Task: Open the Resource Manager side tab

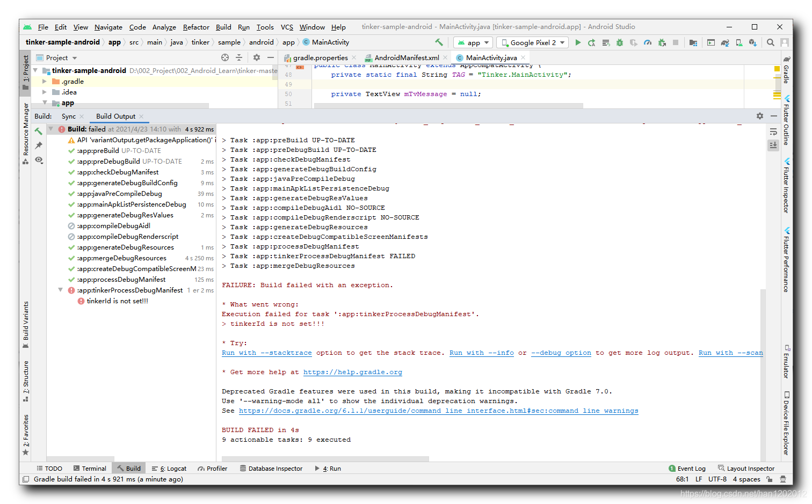Action: coord(25,134)
